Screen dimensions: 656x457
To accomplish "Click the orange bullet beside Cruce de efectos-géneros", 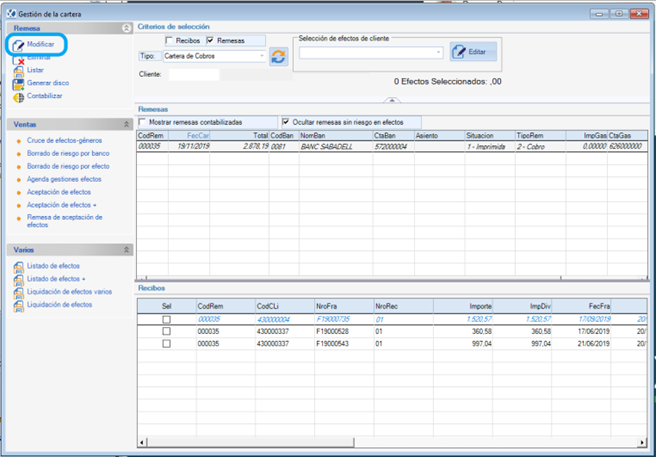I will tap(18, 141).
